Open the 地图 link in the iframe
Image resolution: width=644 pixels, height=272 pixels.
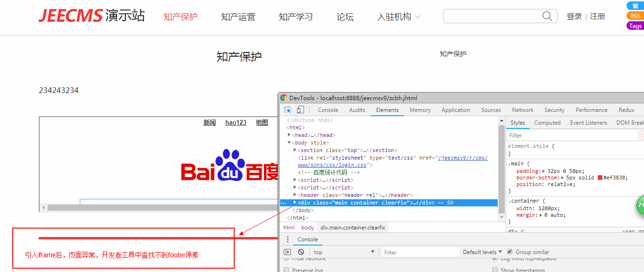coord(262,122)
